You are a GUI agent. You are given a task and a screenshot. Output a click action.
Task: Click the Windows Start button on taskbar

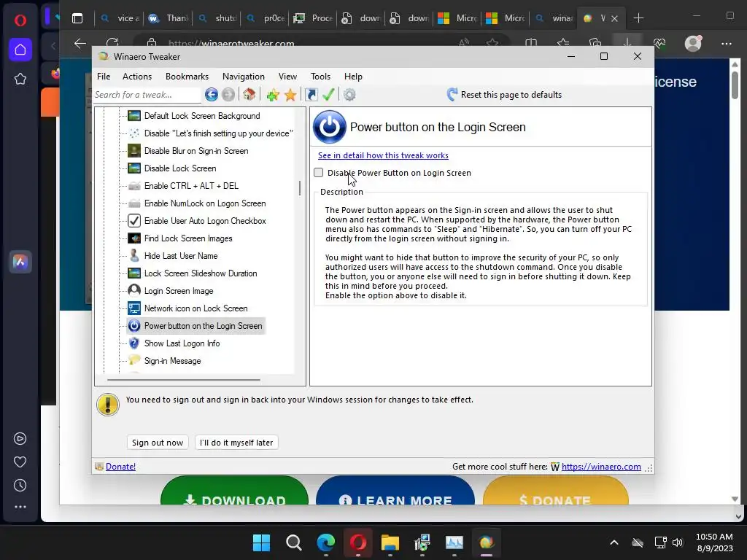[x=261, y=542]
